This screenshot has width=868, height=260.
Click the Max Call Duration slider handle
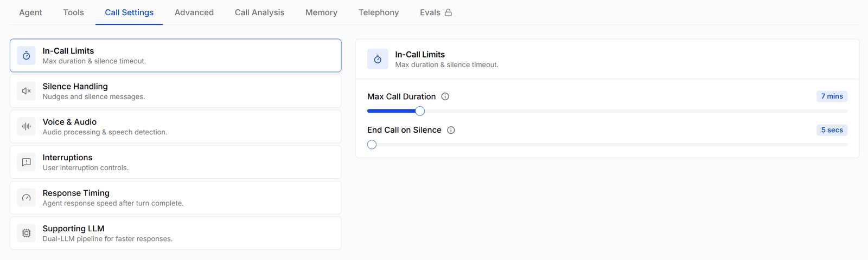coord(420,111)
